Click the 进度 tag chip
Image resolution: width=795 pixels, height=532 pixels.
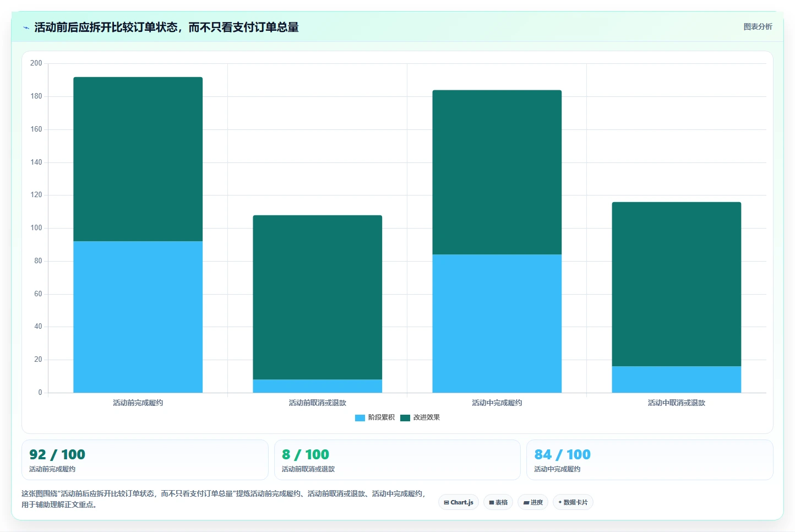pyautogui.click(x=533, y=502)
